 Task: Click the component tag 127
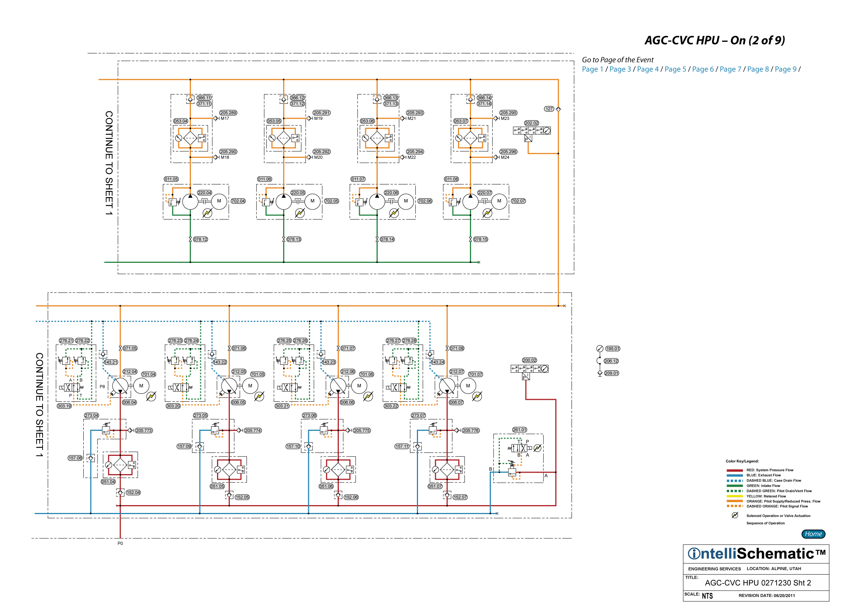pyautogui.click(x=549, y=109)
